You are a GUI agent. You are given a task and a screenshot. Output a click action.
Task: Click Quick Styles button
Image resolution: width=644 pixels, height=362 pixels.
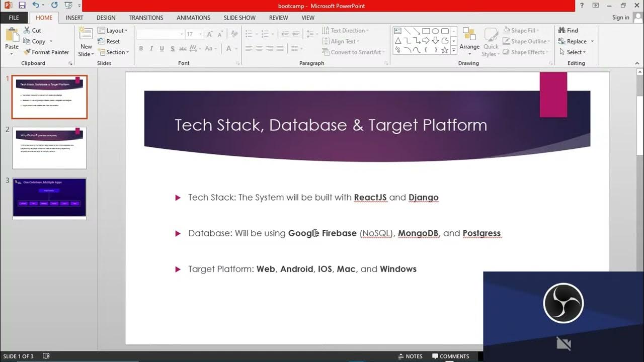click(491, 42)
